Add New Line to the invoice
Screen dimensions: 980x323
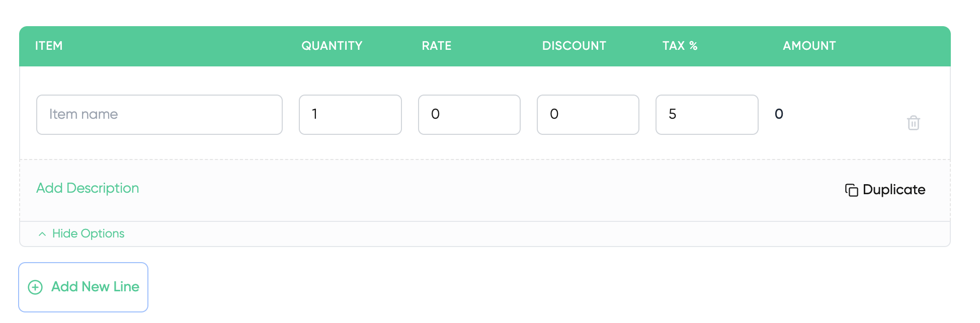click(84, 287)
